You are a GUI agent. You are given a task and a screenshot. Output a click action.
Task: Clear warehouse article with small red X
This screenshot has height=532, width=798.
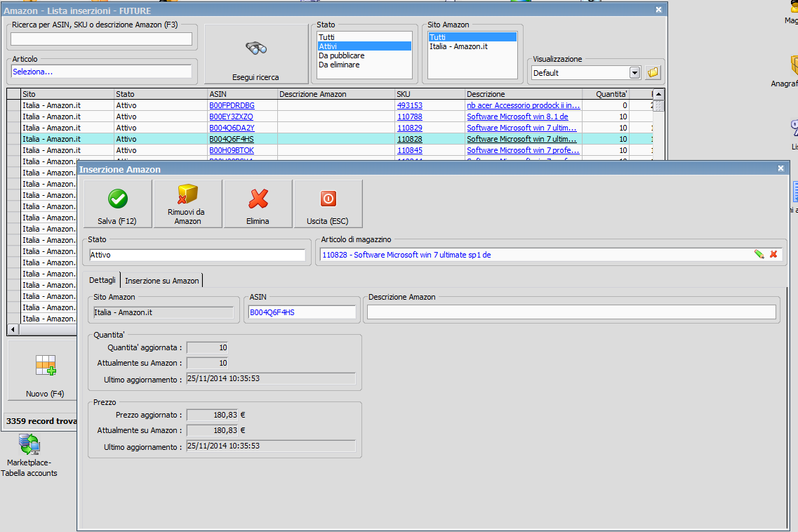click(773, 255)
